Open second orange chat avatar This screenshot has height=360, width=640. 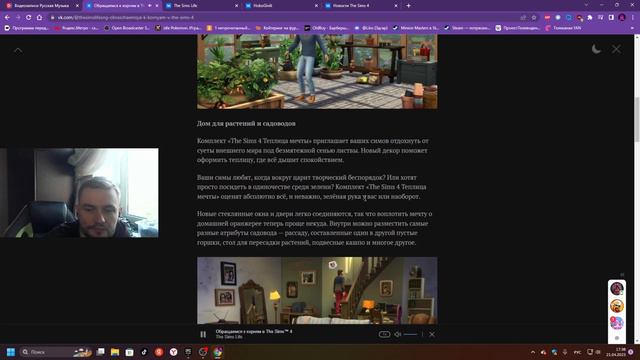tap(617, 306)
